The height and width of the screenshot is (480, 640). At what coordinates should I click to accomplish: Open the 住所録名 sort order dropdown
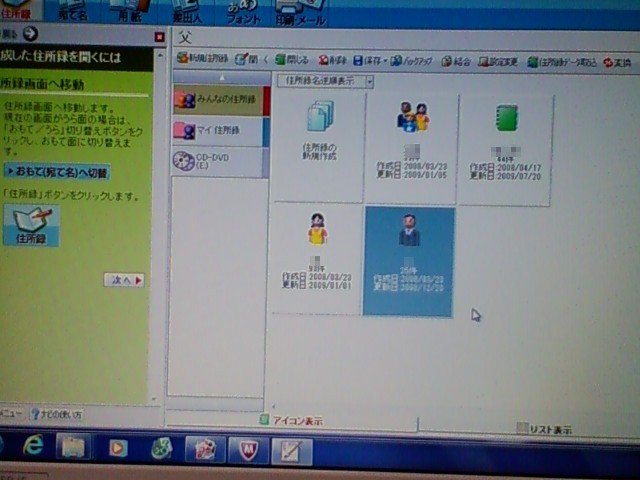pyautogui.click(x=369, y=82)
